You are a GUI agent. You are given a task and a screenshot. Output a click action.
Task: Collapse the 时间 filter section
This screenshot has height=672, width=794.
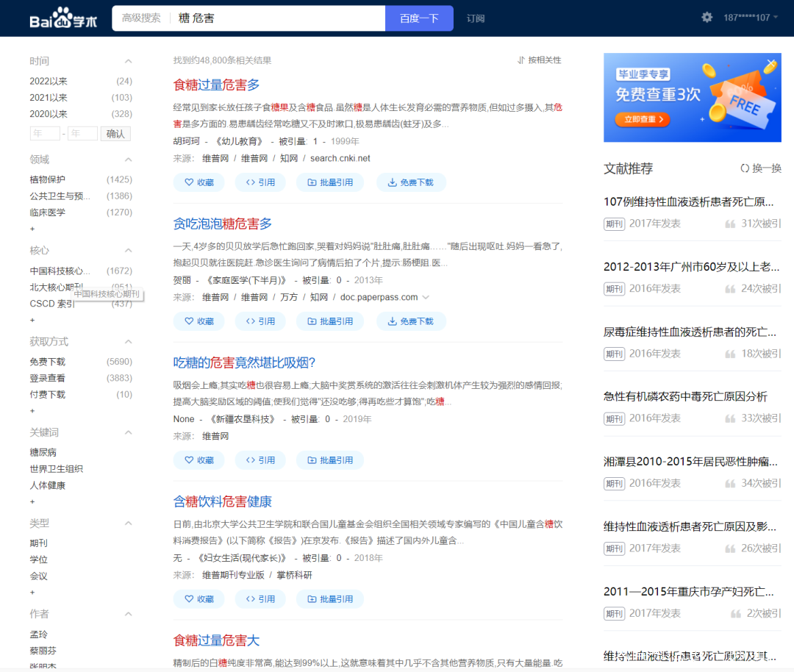click(128, 62)
